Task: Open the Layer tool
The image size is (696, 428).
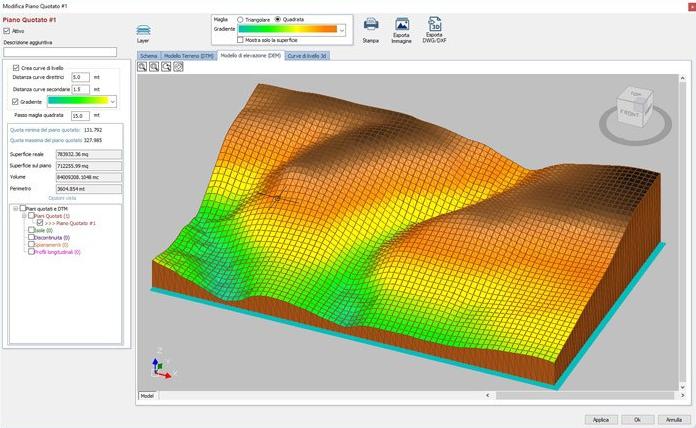Action: click(144, 32)
